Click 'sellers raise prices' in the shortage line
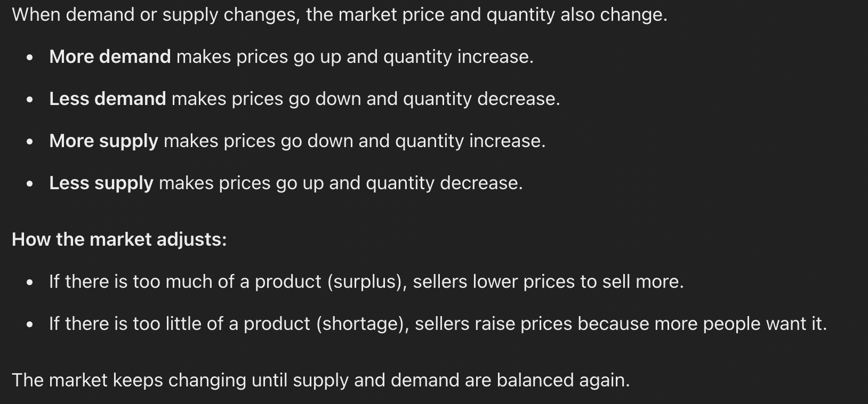Screen dimensions: 868x404 click(x=494, y=324)
